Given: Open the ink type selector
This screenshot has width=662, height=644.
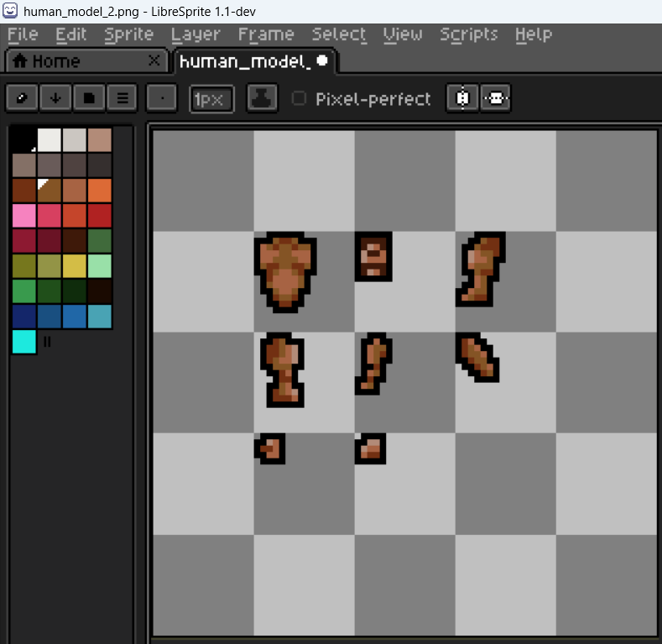Looking at the screenshot, I should tap(262, 98).
